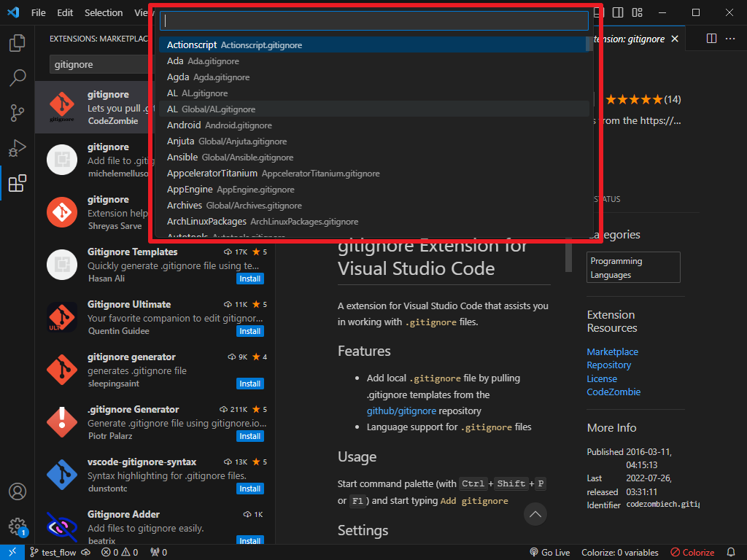Select AL Global/AL.gitignore entry
747x560 pixels.
pos(374,109)
